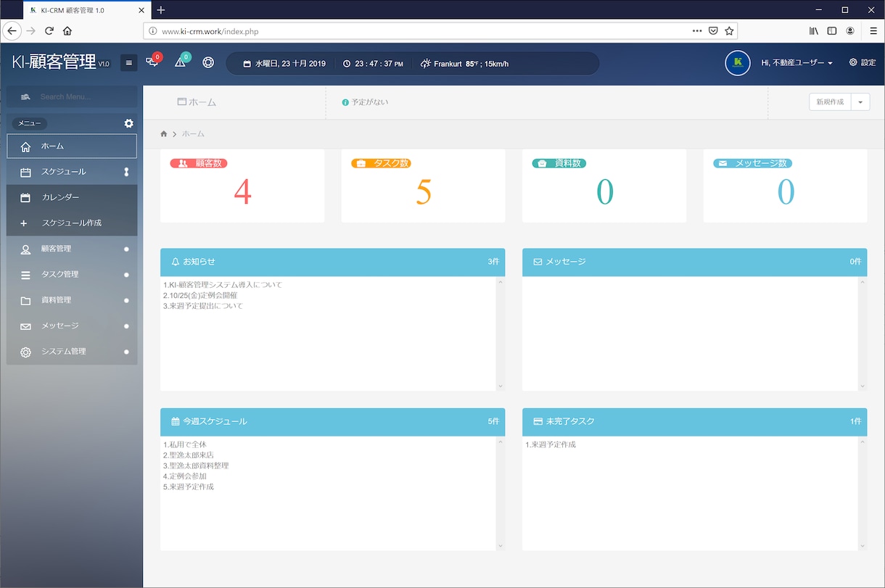Screen dimensions: 885x588
Task: Click the 顧客数 people badge icon
Action: pos(184,164)
